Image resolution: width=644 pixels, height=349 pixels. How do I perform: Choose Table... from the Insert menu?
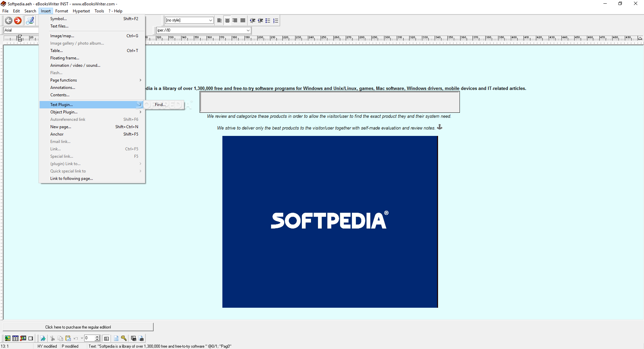tap(92, 51)
